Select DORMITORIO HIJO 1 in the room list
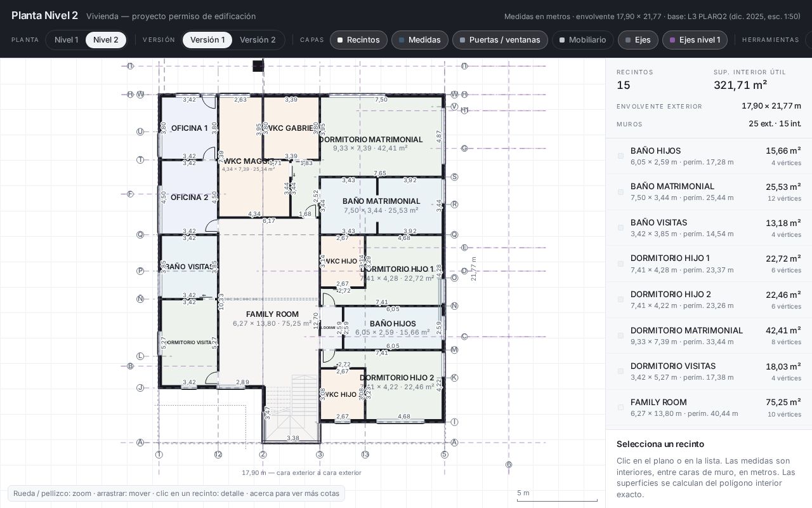Viewport: 812px width, 508px height. click(x=709, y=264)
